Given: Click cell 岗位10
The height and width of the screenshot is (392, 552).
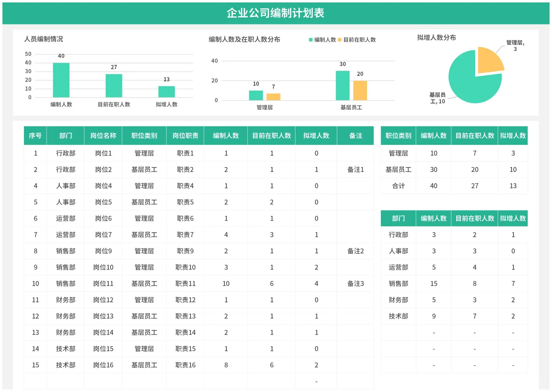Looking at the screenshot, I should click(103, 267).
